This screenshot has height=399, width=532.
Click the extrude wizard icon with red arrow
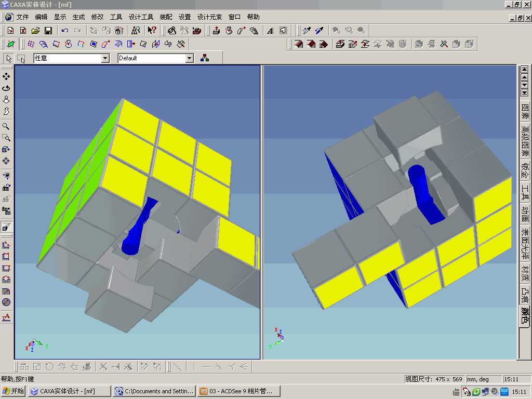point(217,31)
